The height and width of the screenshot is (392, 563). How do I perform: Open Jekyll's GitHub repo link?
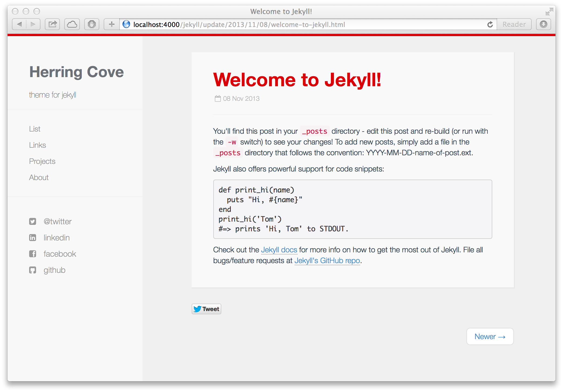pos(327,261)
